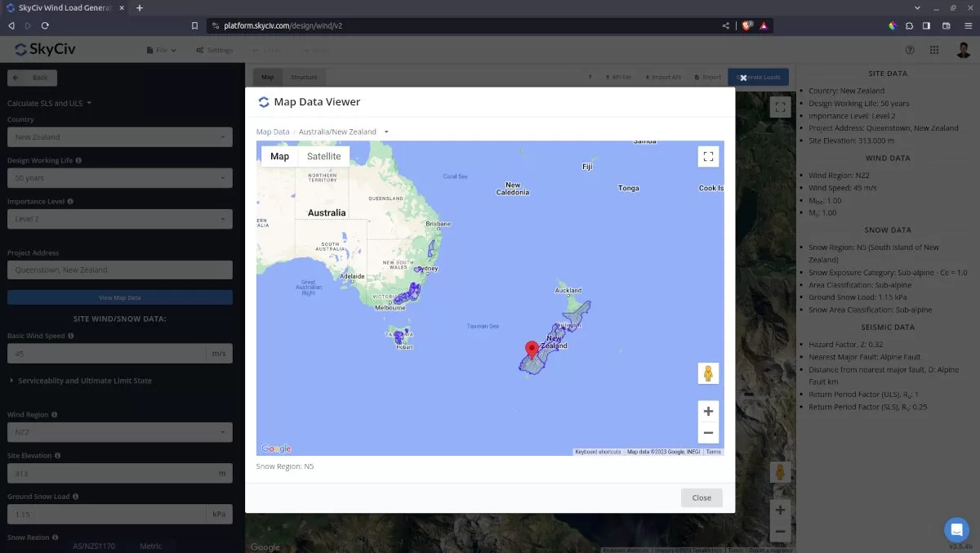Click the Street View pegman in the modal map
The width and height of the screenshot is (980, 553).
(x=708, y=373)
